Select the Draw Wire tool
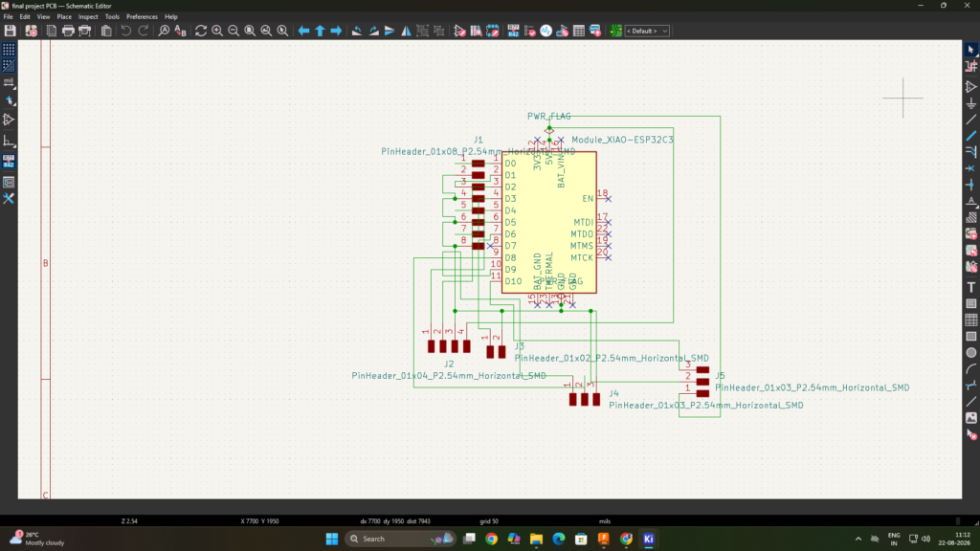This screenshot has width=980, height=551. (970, 120)
